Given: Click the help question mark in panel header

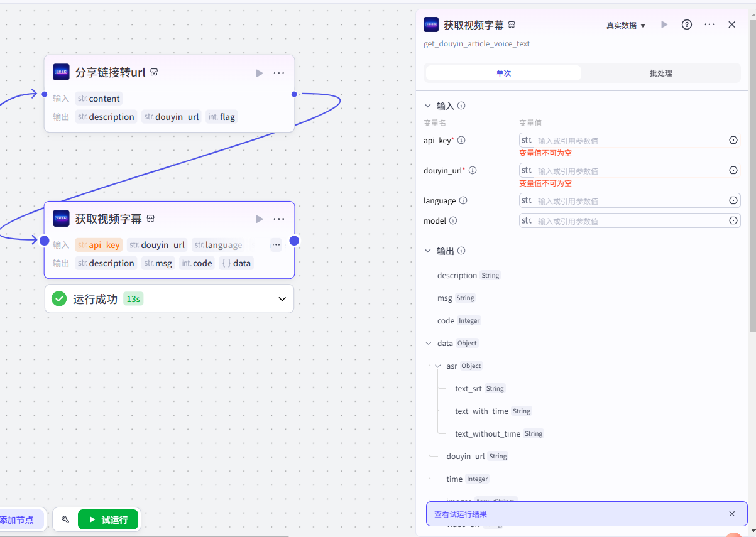Looking at the screenshot, I should coord(687,24).
